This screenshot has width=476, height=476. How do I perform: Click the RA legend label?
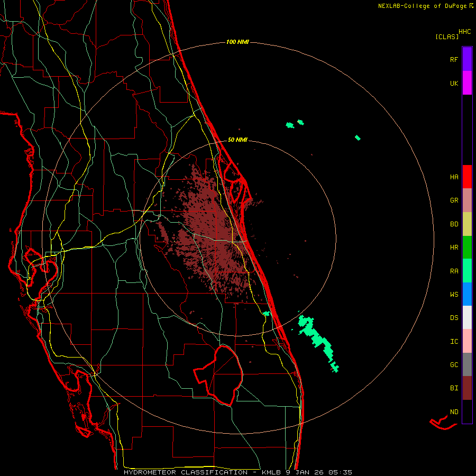pos(454,271)
